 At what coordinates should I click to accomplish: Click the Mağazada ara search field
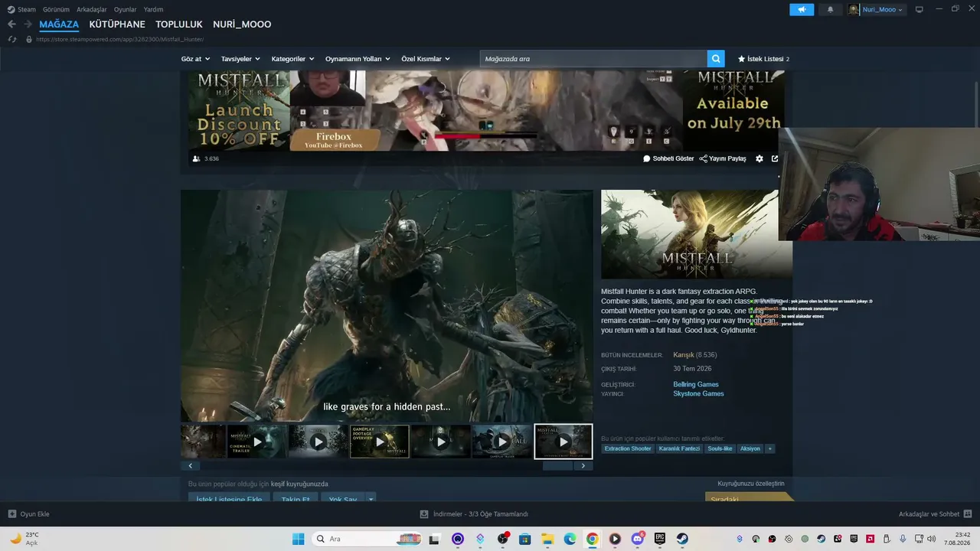(x=593, y=59)
